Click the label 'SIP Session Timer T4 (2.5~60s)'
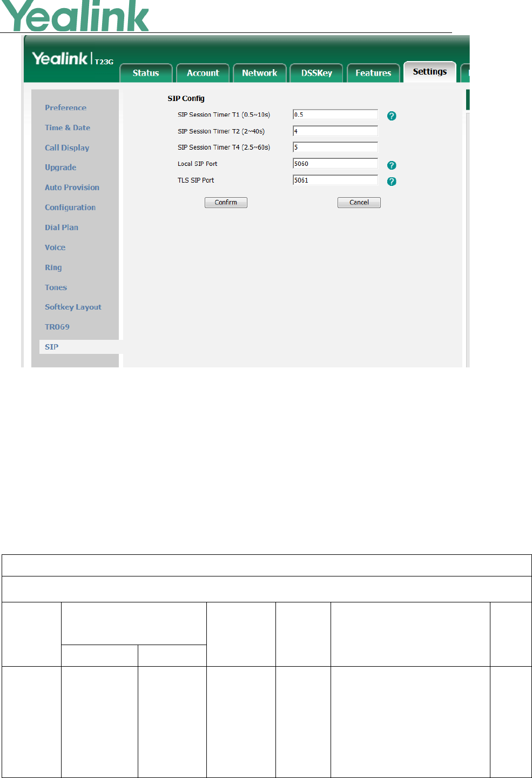Screen dimensions: 532x778 tap(224, 147)
